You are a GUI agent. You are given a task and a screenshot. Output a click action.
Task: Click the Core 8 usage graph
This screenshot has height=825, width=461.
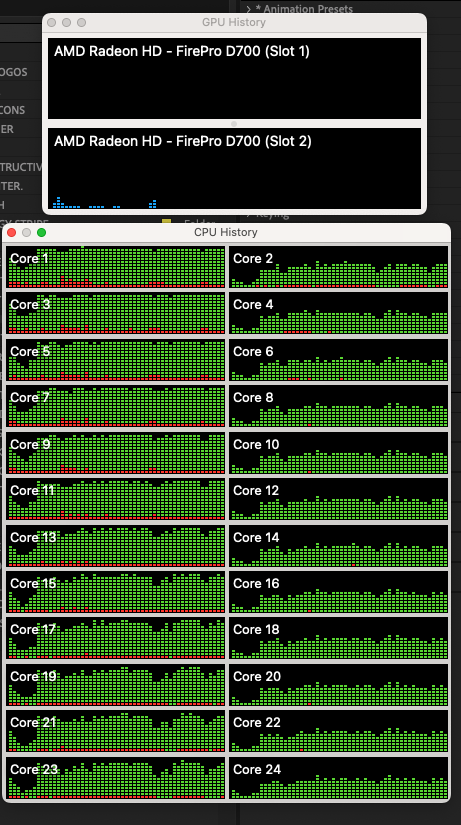coord(338,406)
